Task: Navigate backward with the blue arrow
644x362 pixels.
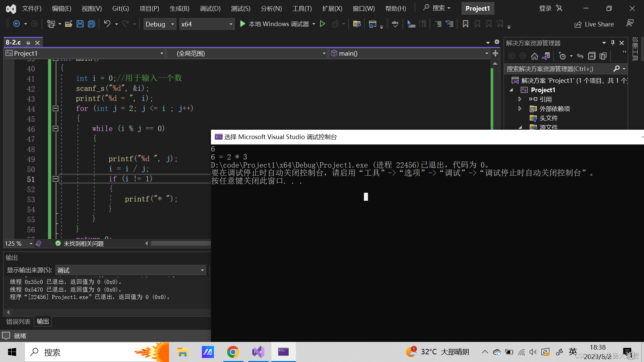Action: coord(16,24)
